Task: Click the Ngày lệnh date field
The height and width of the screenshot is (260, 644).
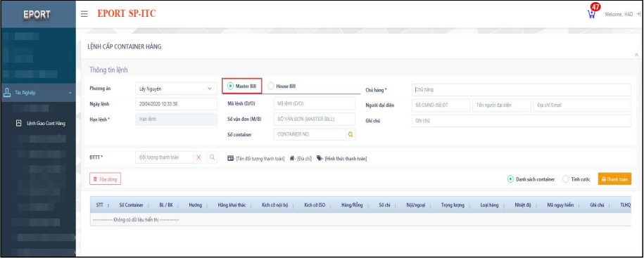Action: [176, 104]
